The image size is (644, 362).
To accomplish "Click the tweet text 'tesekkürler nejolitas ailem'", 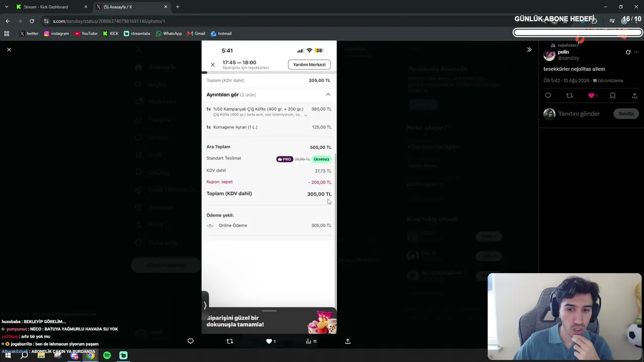I will click(x=574, y=69).
